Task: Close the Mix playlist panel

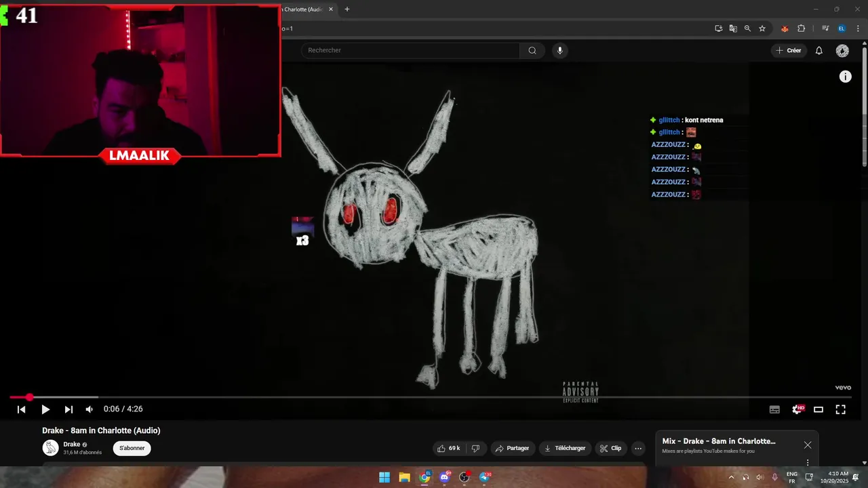Action: click(808, 445)
